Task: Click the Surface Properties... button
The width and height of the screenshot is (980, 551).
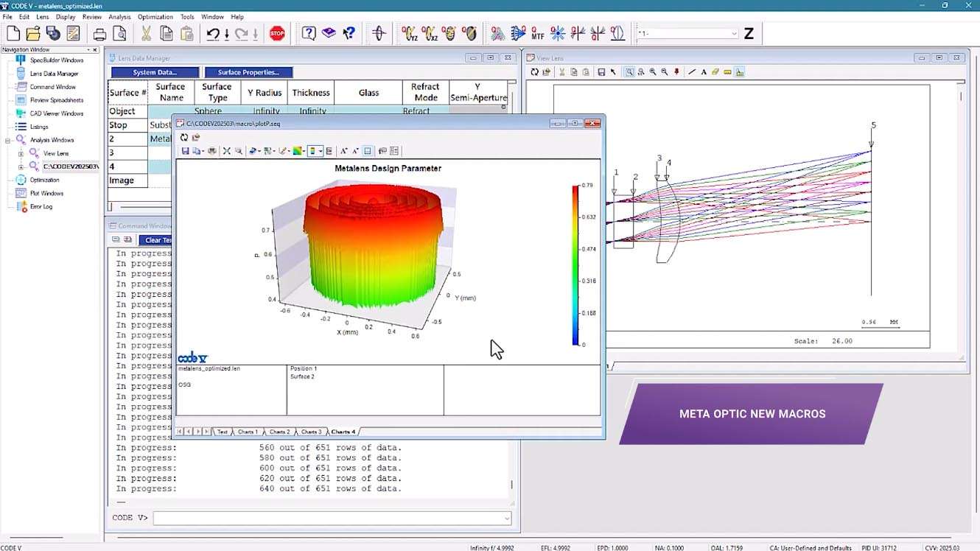Action: (248, 72)
